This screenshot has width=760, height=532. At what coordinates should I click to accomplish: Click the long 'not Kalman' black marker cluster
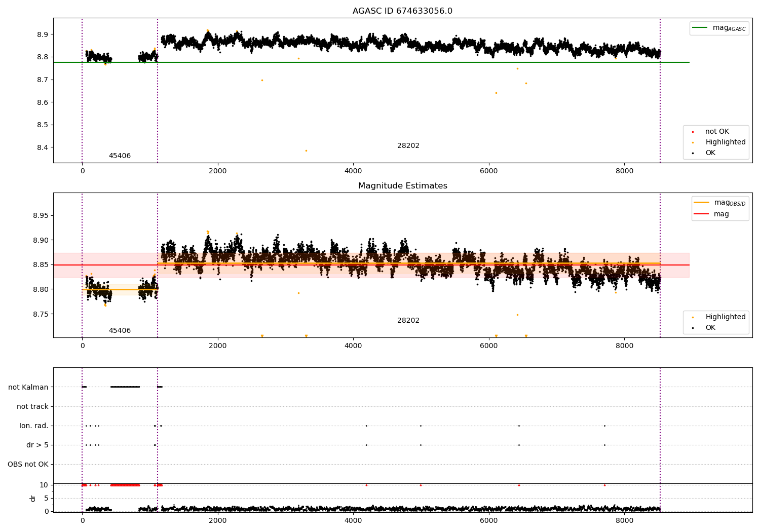125,387
